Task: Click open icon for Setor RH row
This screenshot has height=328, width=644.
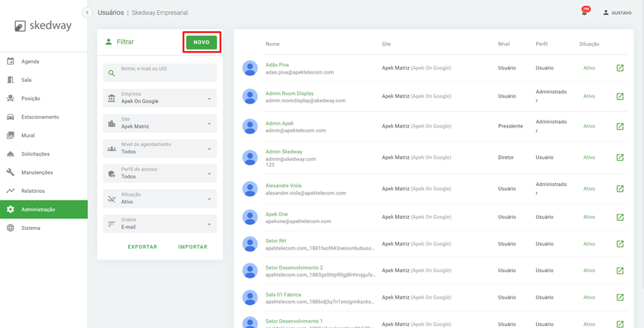Action: click(619, 244)
